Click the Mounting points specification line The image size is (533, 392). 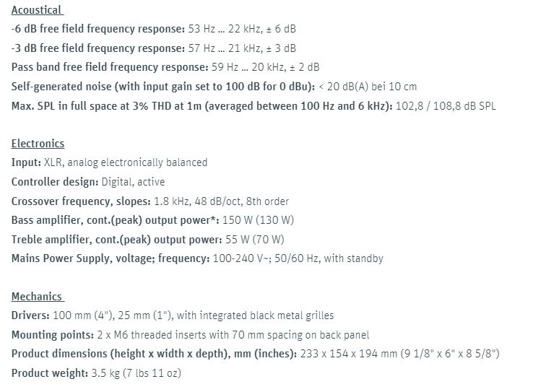coord(191,335)
